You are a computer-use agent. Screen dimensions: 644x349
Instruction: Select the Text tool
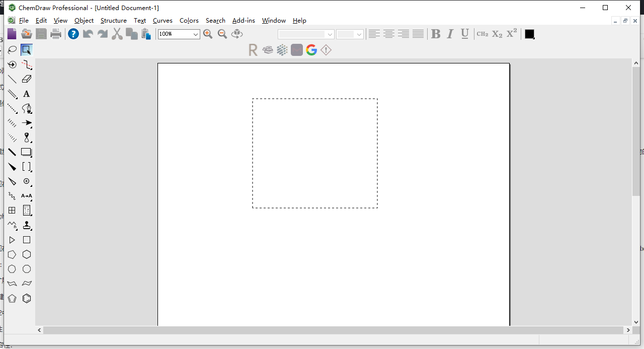[x=27, y=94]
